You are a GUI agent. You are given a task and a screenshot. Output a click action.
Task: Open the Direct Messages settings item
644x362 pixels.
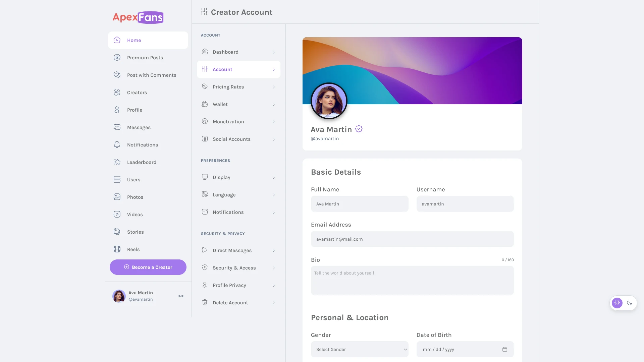click(238, 250)
